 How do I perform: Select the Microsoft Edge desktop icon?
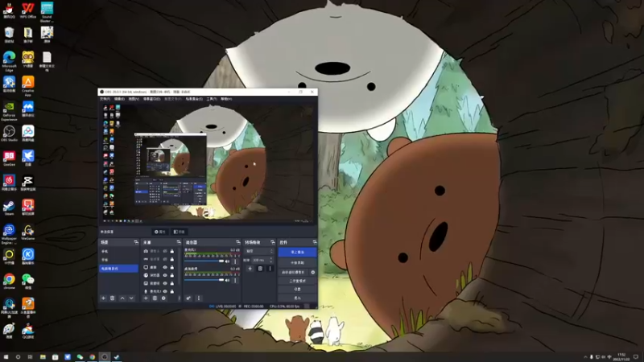click(x=9, y=62)
